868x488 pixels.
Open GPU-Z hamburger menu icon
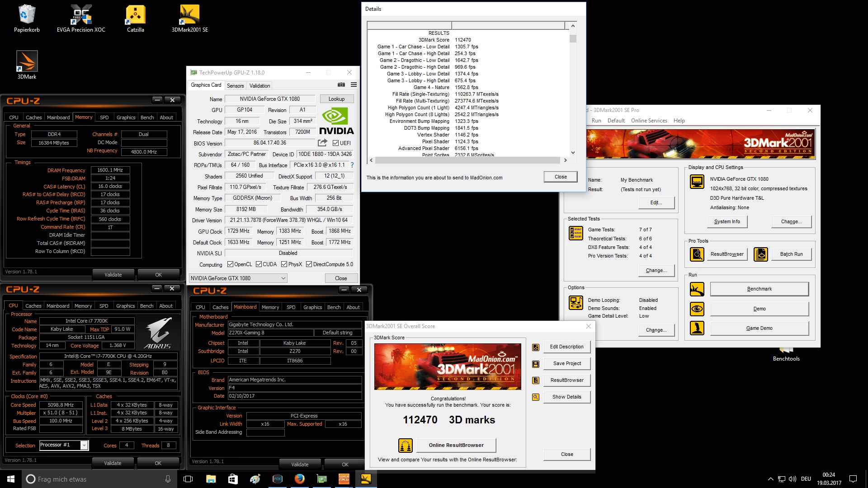click(x=354, y=85)
